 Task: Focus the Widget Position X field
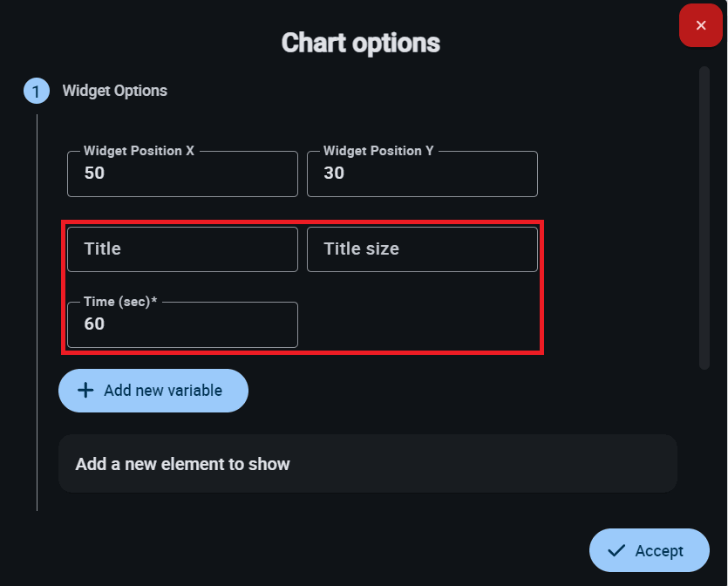point(182,174)
